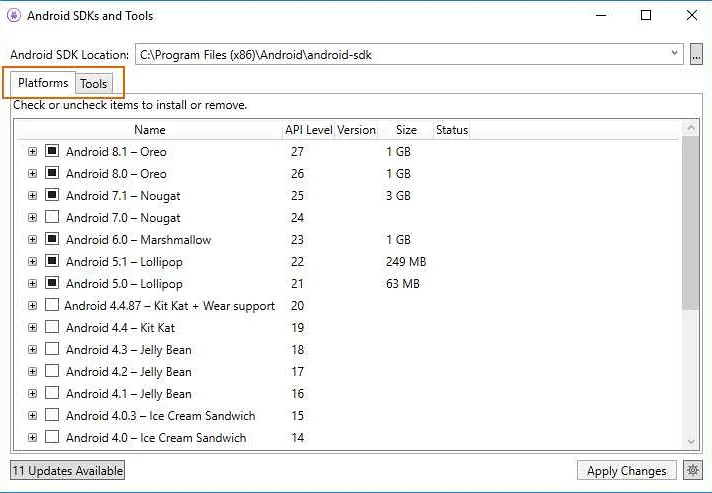Uncheck Android 7.1 – Nougat
This screenshot has width=712, height=493.
[x=52, y=195]
